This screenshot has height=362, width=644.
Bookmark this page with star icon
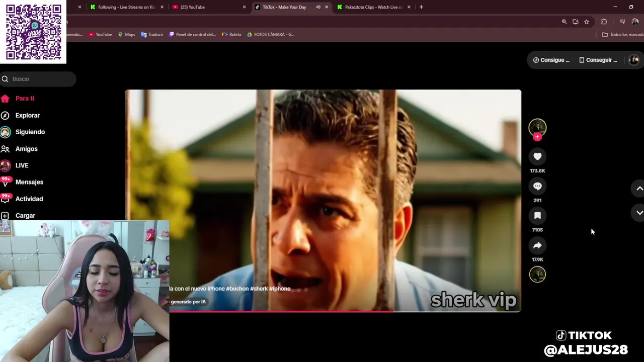coord(586,22)
